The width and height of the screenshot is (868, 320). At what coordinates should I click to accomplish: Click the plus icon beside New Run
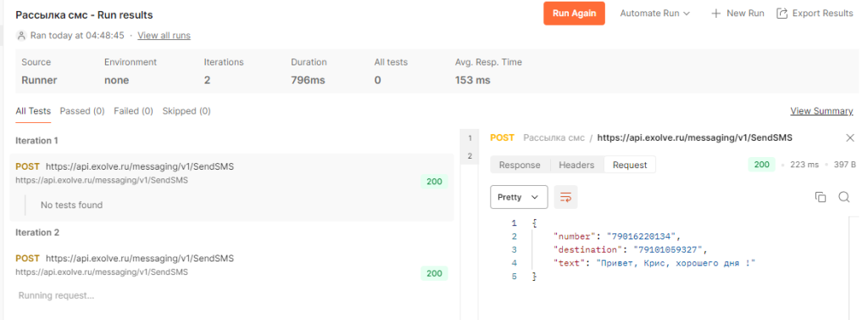point(715,14)
